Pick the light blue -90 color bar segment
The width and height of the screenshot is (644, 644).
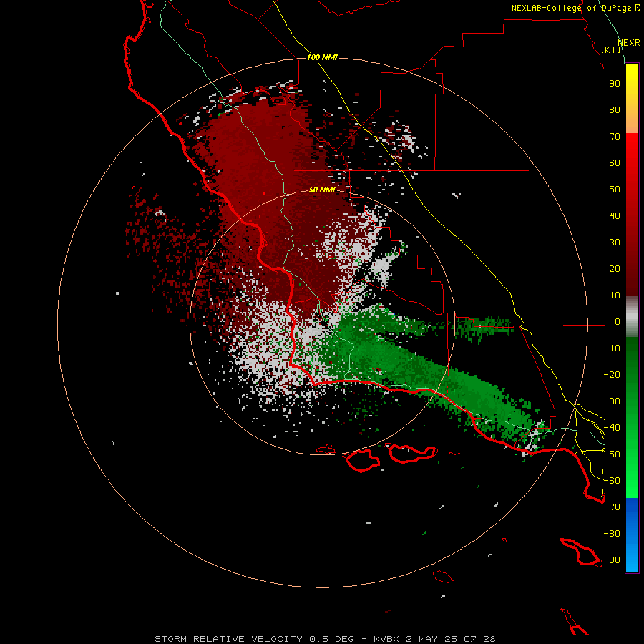[632, 560]
